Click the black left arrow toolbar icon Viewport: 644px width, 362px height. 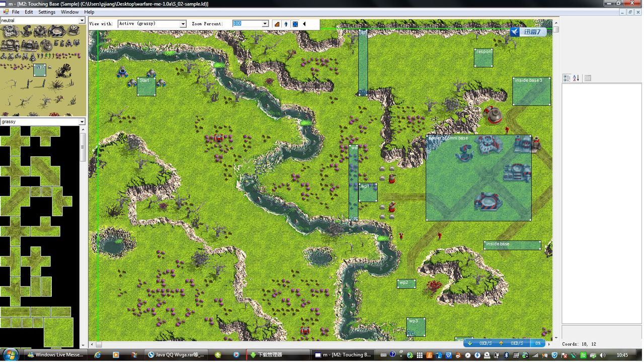coord(304,24)
